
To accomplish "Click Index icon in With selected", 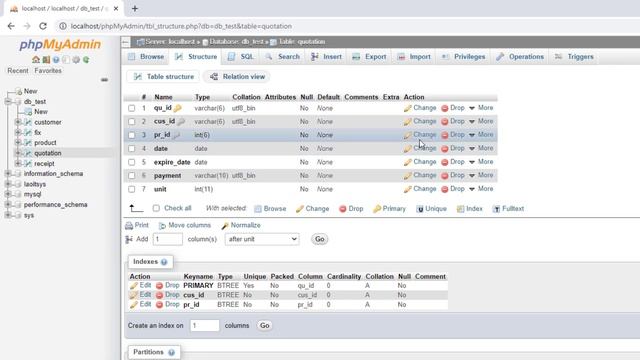I will (460, 209).
